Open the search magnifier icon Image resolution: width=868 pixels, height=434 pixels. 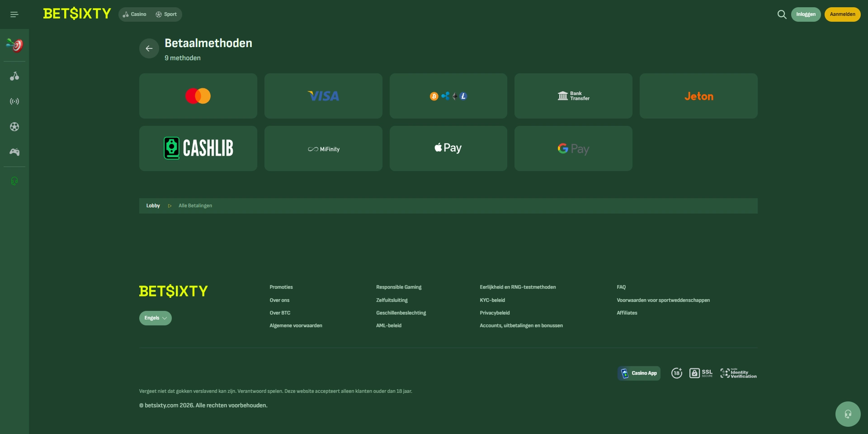point(782,14)
